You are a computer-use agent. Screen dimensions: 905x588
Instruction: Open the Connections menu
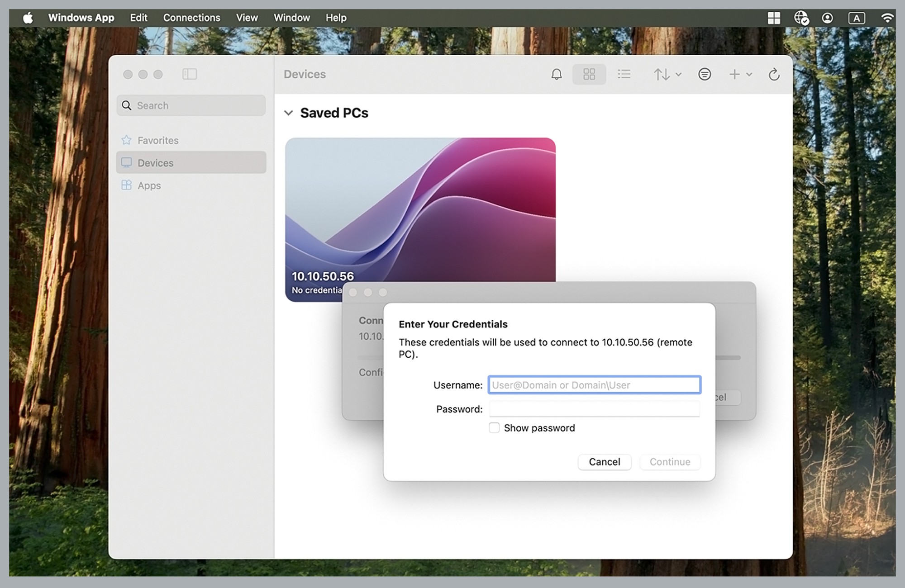click(x=191, y=18)
